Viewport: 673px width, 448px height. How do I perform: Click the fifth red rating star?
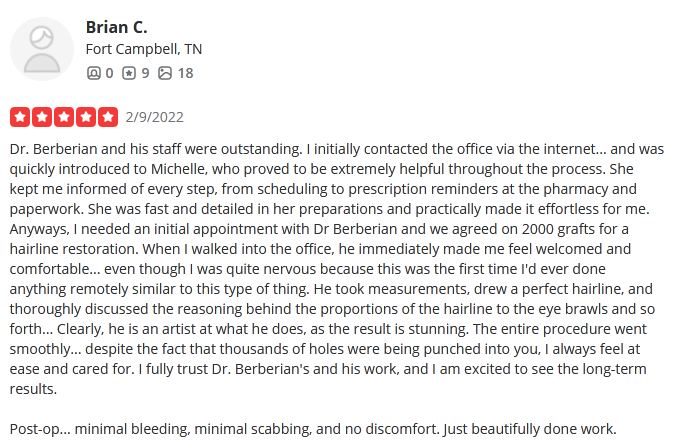108,117
